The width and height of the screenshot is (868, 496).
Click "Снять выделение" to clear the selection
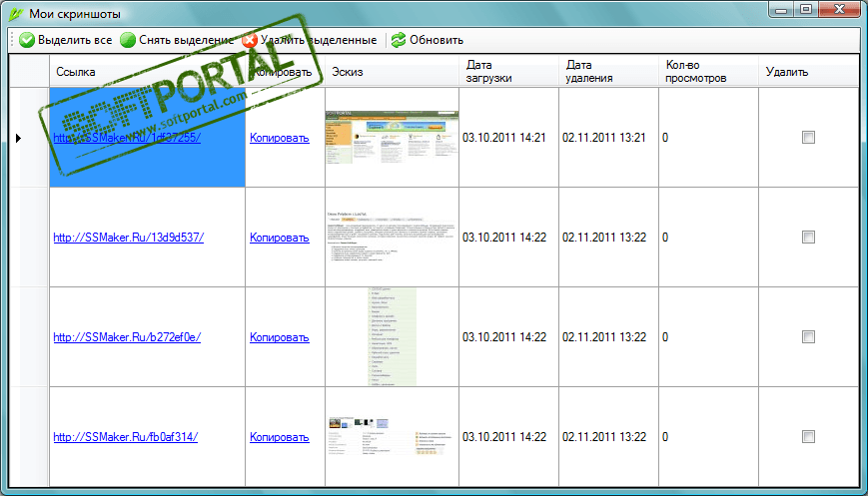(178, 40)
